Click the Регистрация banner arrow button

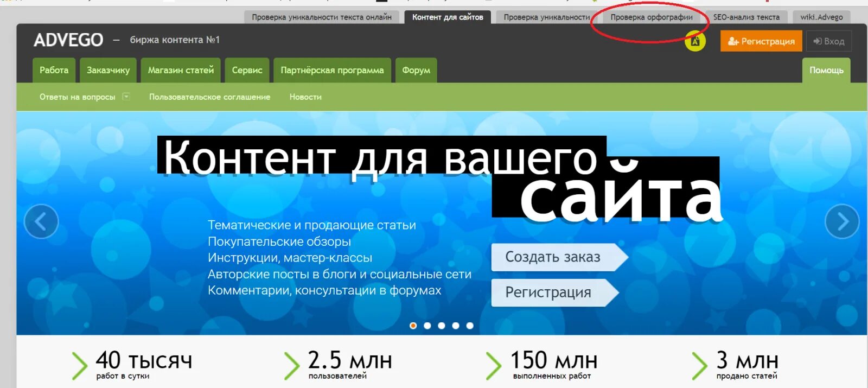point(554,292)
